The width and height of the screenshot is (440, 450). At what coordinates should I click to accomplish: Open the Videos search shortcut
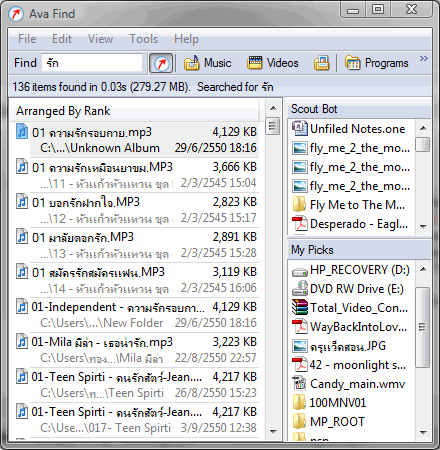coord(273,63)
